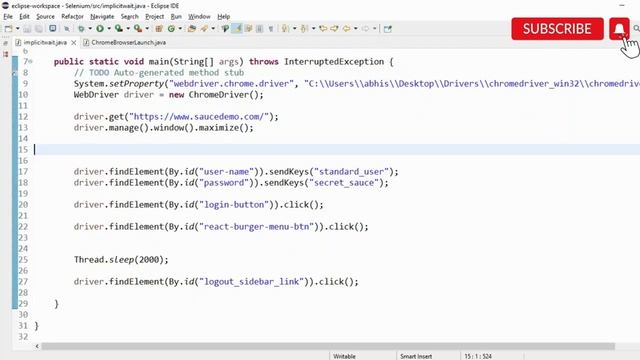Switch to ChromeBrowserLaunch.java tab
Viewport: 640px width, 360px height.
(x=124, y=42)
